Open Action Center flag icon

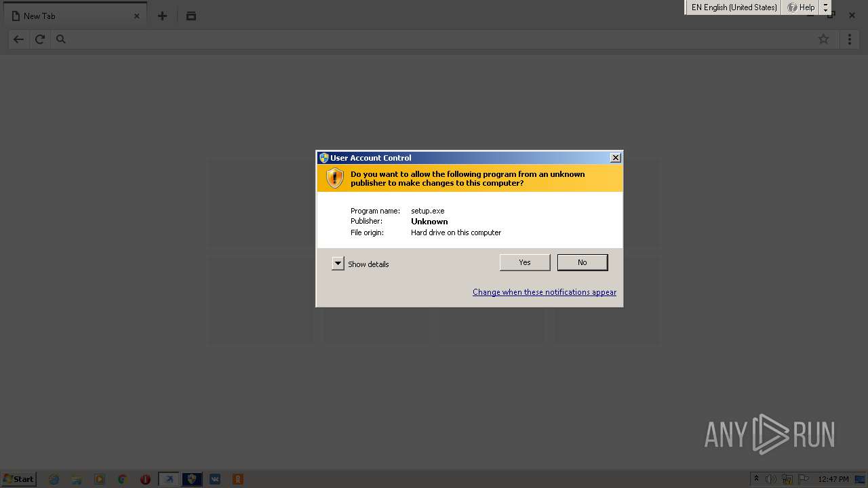804,479
